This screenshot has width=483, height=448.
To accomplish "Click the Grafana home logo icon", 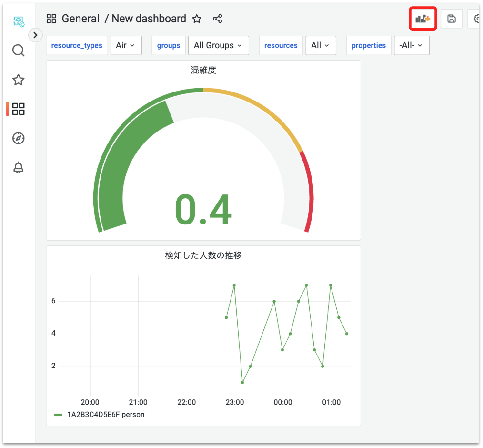I will [x=19, y=21].
